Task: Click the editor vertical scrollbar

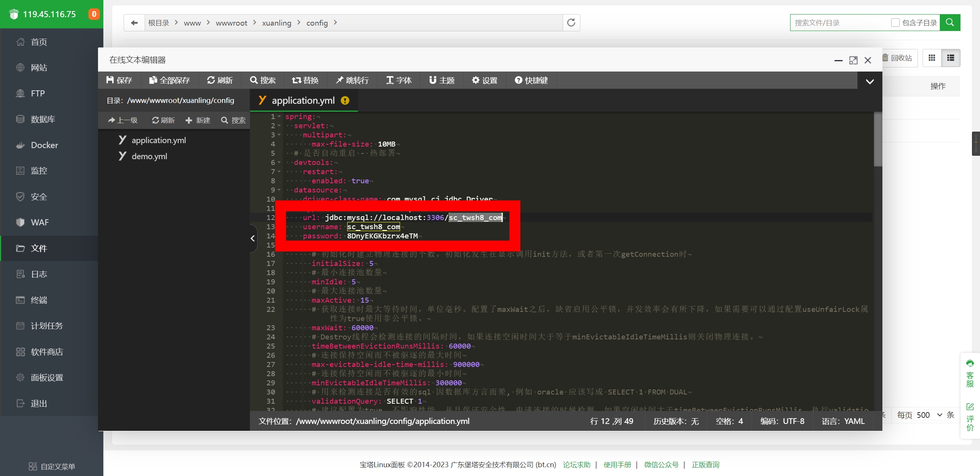Action: tap(878, 140)
